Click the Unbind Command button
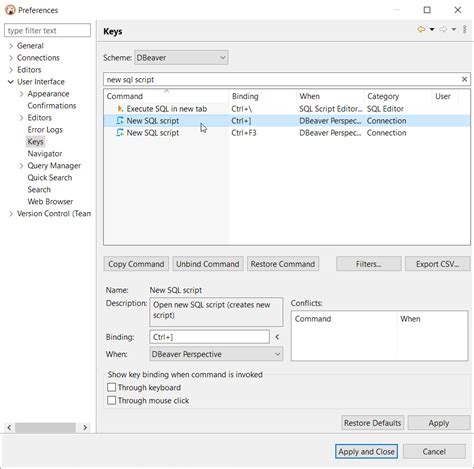The height and width of the screenshot is (469, 474). click(208, 264)
